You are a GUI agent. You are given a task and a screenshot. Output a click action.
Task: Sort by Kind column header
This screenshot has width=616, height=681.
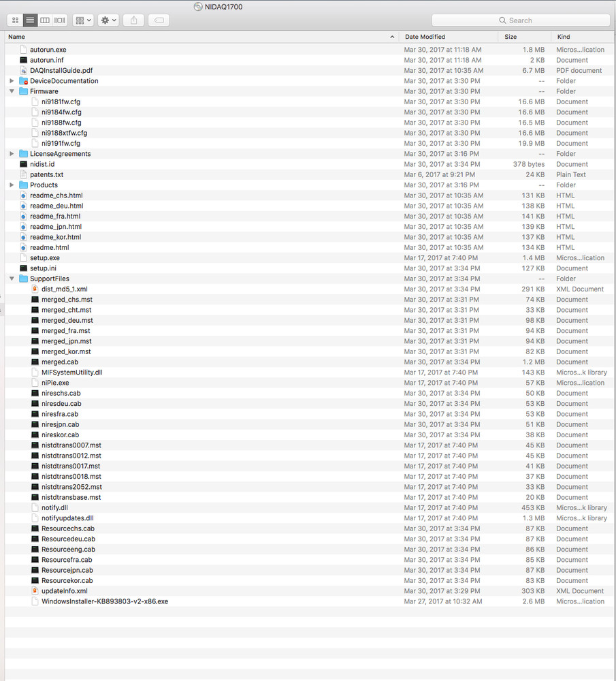click(x=564, y=37)
